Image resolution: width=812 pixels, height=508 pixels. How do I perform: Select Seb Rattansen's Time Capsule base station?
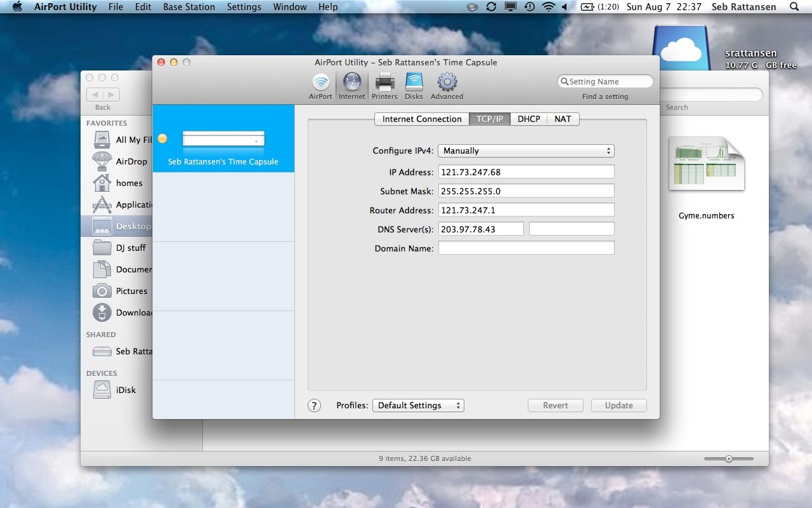[223, 138]
